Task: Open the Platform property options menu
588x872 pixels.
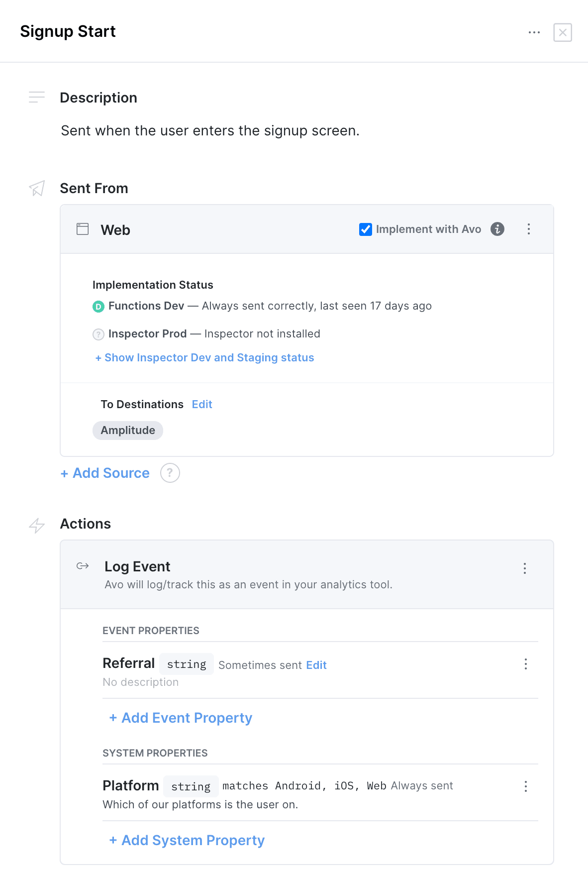Action: click(525, 786)
